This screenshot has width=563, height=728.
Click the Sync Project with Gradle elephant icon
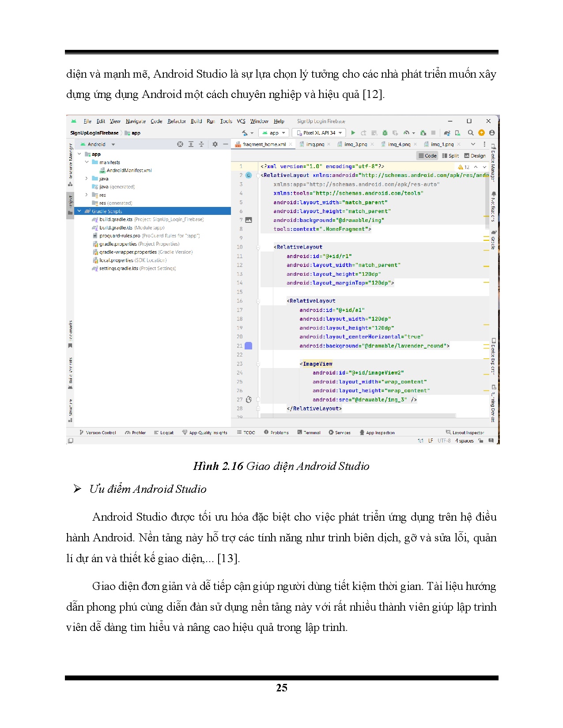pyautogui.click(x=447, y=133)
